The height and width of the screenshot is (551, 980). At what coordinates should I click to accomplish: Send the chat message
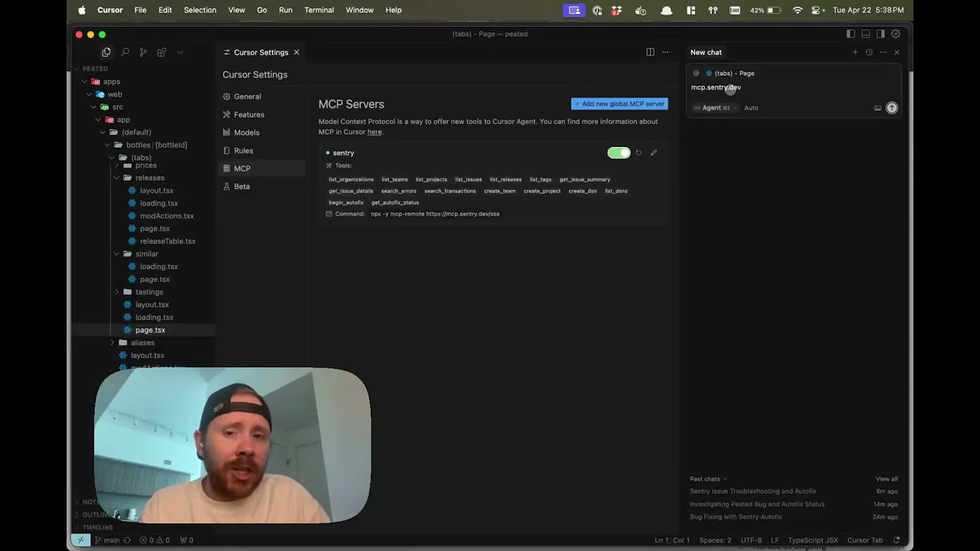pos(892,108)
